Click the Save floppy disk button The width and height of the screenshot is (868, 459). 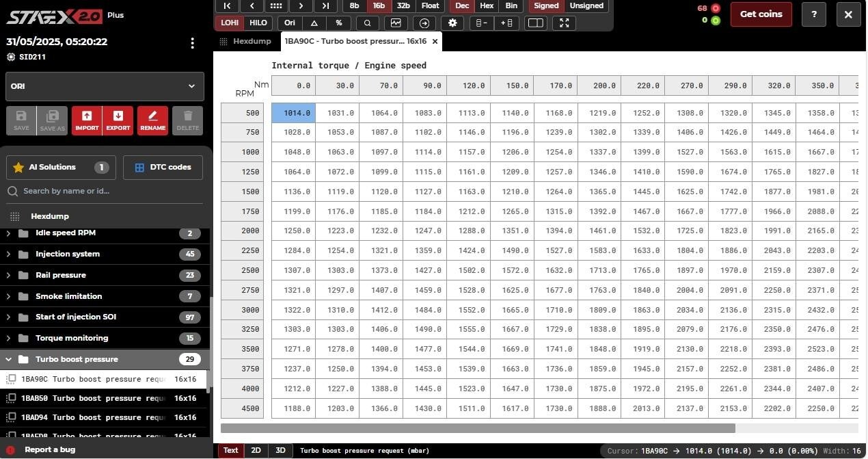[21, 120]
